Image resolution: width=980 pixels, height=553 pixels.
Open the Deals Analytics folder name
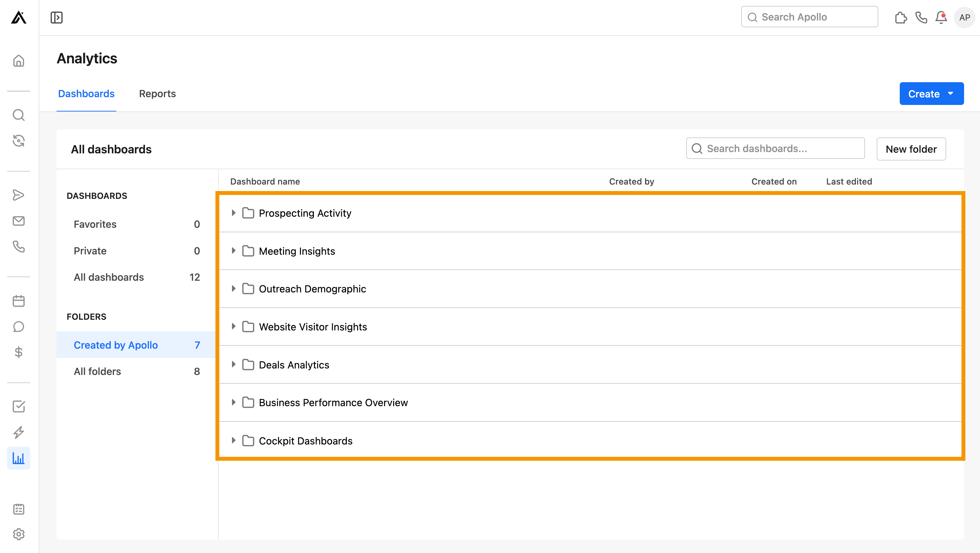tap(294, 365)
